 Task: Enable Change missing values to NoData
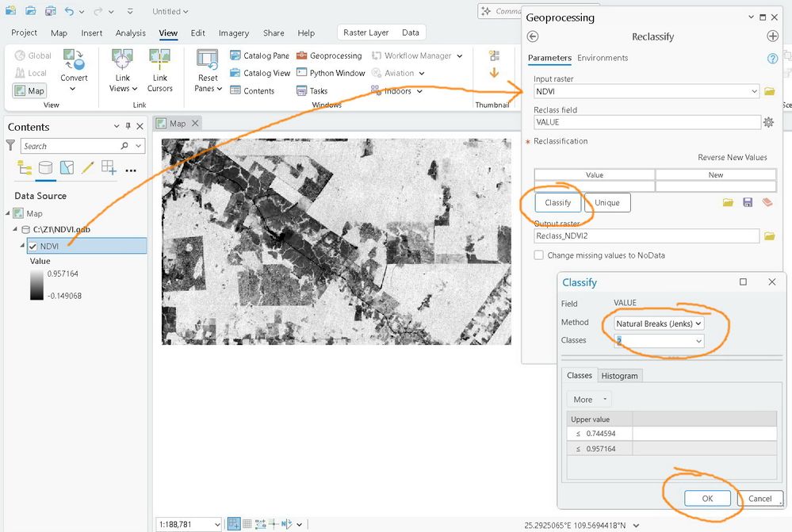click(x=539, y=255)
